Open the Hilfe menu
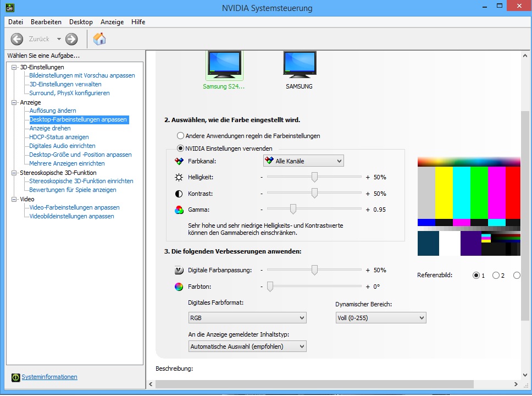Screen dimensions: 532x396 138,22
